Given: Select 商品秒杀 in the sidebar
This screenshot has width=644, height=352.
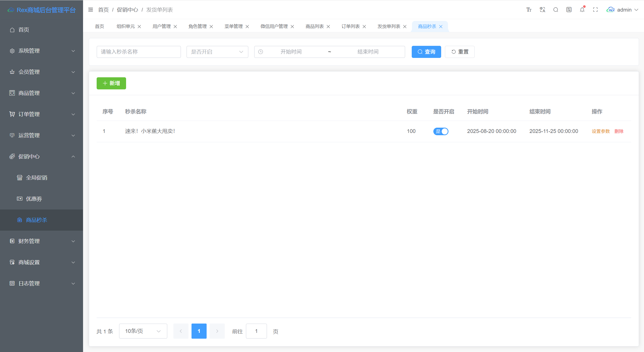Looking at the screenshot, I should click(x=42, y=220).
